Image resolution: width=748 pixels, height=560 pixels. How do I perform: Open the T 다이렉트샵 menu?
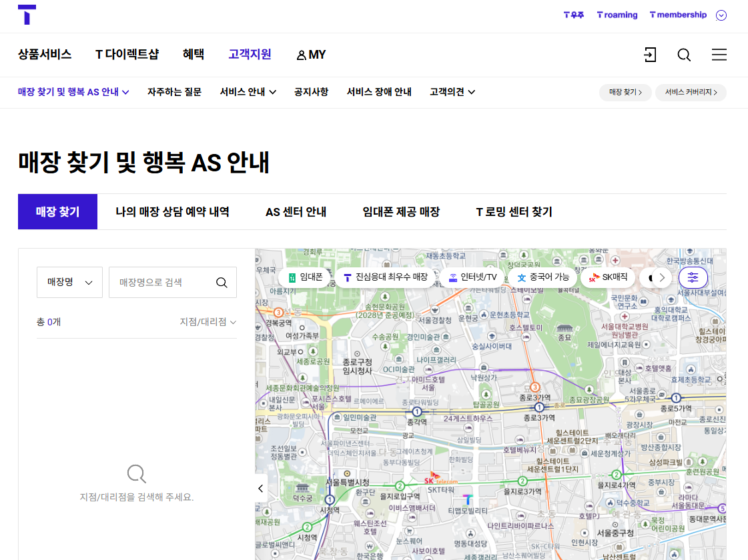pyautogui.click(x=127, y=54)
